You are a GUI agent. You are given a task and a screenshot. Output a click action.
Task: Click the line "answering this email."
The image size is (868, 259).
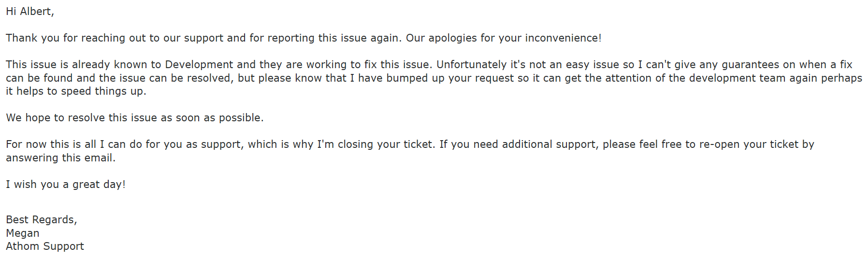tap(60, 158)
